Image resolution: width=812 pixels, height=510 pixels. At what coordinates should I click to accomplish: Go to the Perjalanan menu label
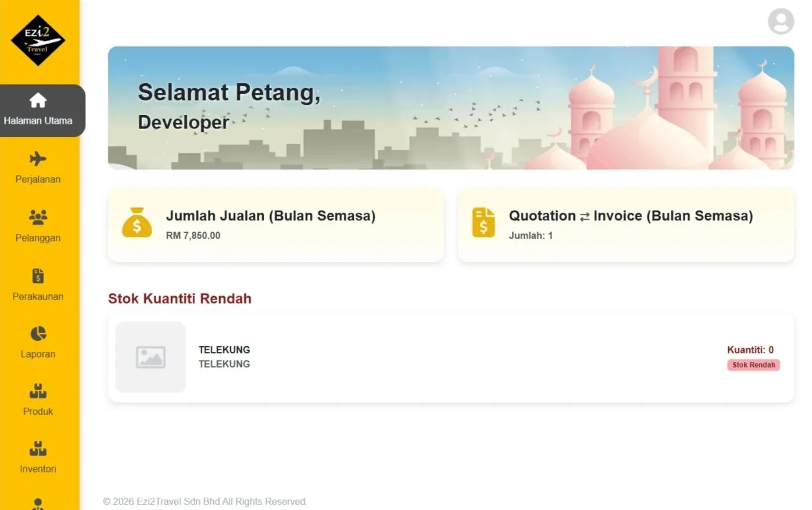(x=38, y=179)
